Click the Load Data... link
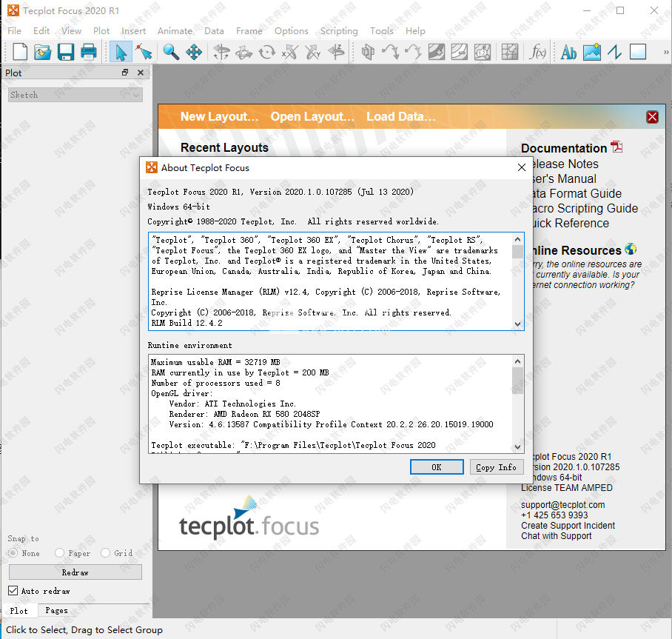The width and height of the screenshot is (672, 639). tap(401, 117)
